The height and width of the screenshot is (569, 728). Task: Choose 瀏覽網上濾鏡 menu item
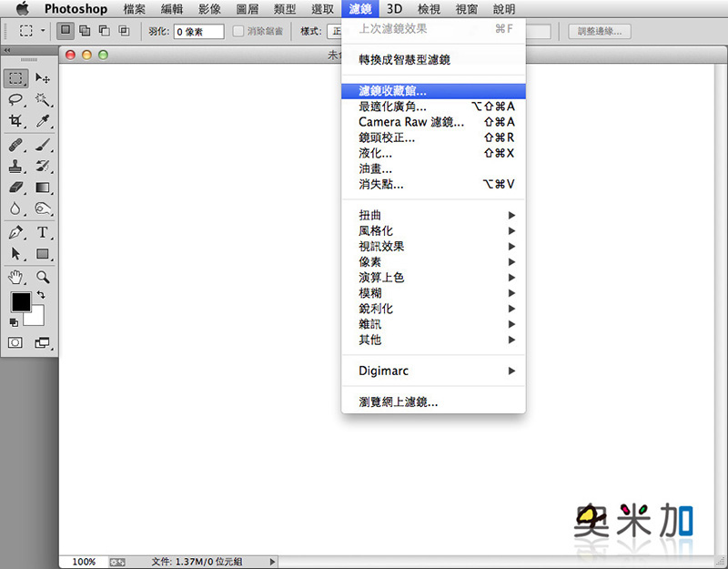click(434, 401)
